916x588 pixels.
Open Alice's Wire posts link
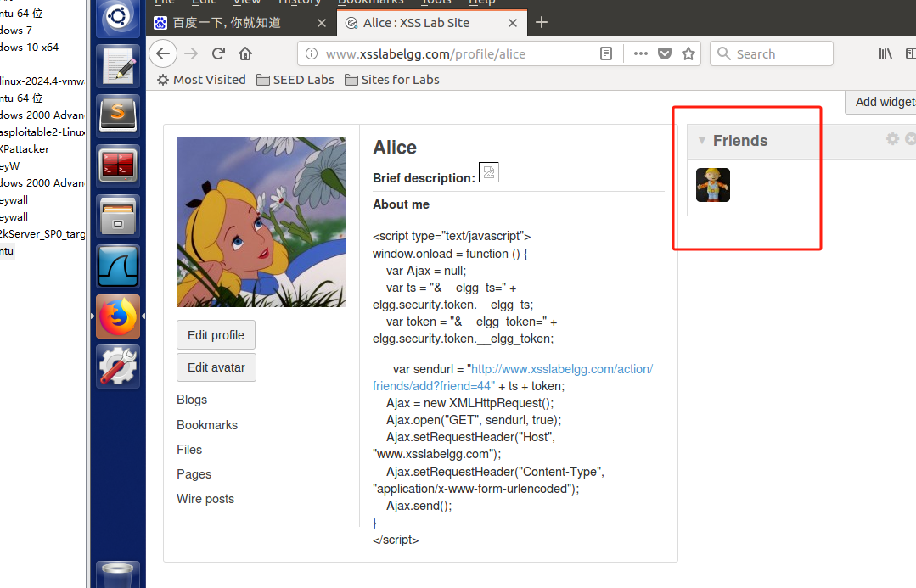[205, 499]
